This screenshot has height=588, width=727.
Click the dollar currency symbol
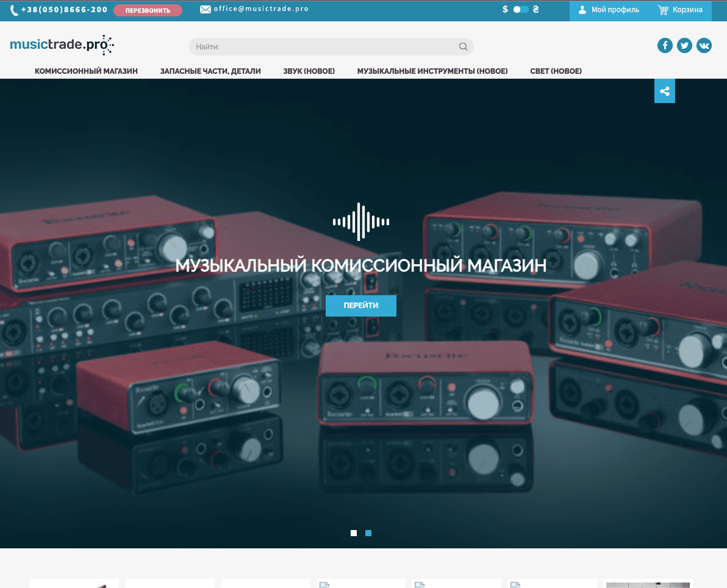[x=505, y=9]
